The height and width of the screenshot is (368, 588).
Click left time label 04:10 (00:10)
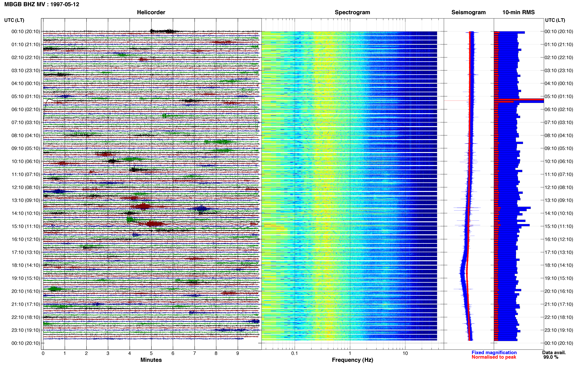pos(26,83)
